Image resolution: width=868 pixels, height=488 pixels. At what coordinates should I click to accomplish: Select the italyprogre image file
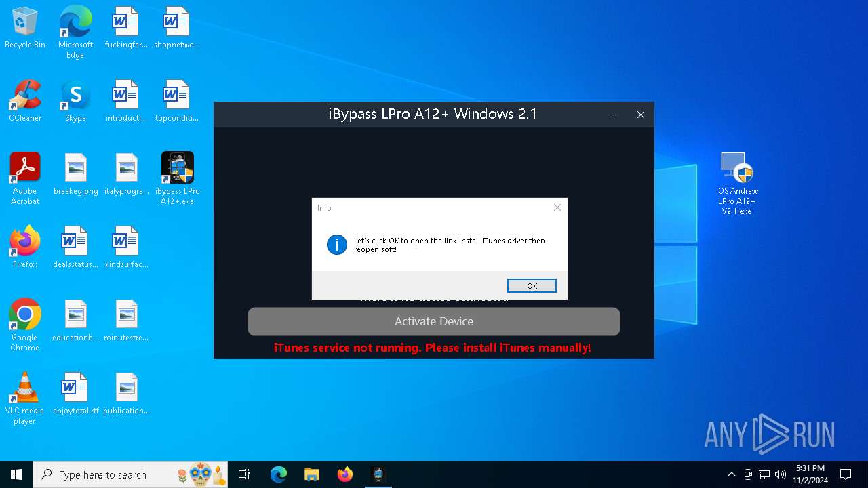[x=126, y=174]
